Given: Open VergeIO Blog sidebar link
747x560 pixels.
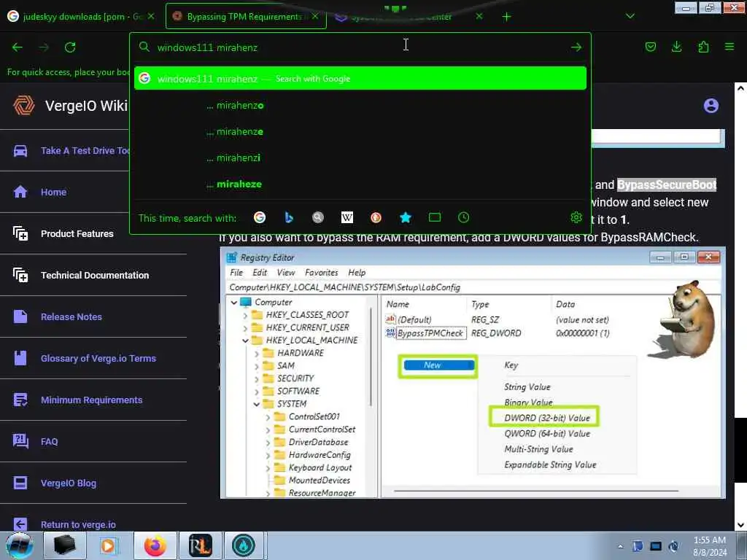Looking at the screenshot, I should pos(69,483).
